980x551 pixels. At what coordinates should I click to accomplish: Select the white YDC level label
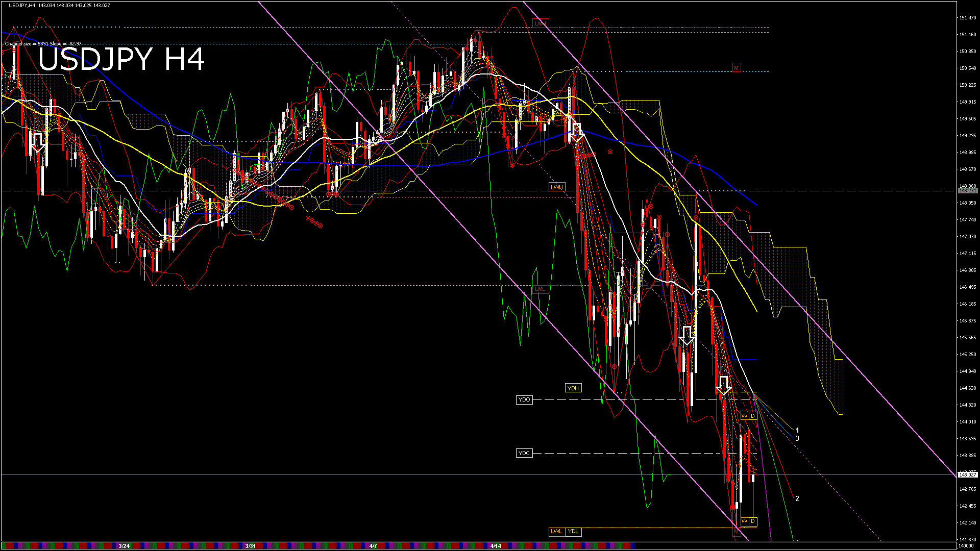[x=524, y=453]
